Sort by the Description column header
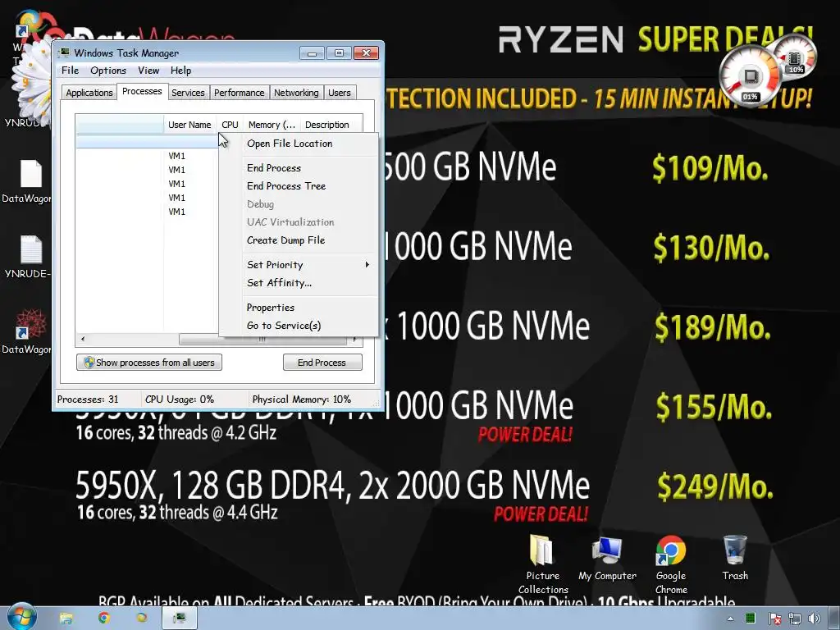840x630 pixels. click(331, 125)
